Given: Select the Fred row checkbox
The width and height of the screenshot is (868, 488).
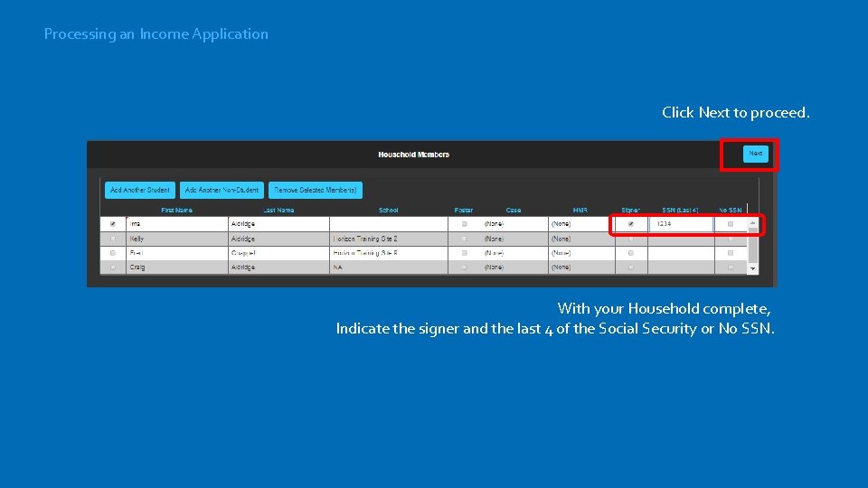Looking at the screenshot, I should click(x=113, y=253).
